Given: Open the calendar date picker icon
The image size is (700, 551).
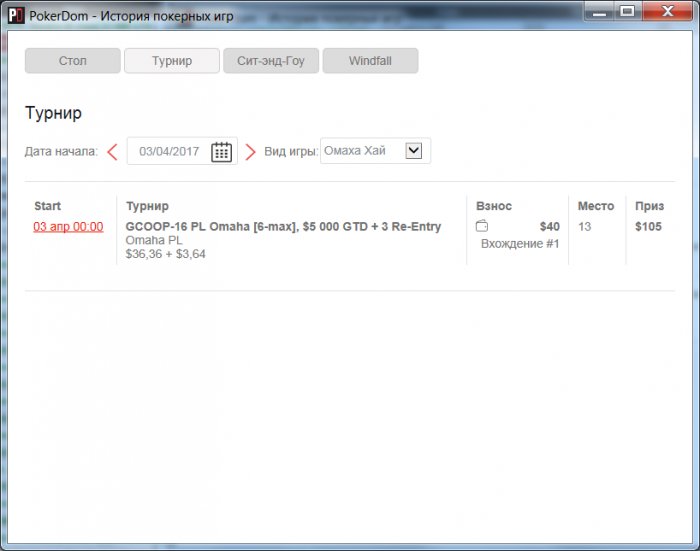Looking at the screenshot, I should point(221,151).
